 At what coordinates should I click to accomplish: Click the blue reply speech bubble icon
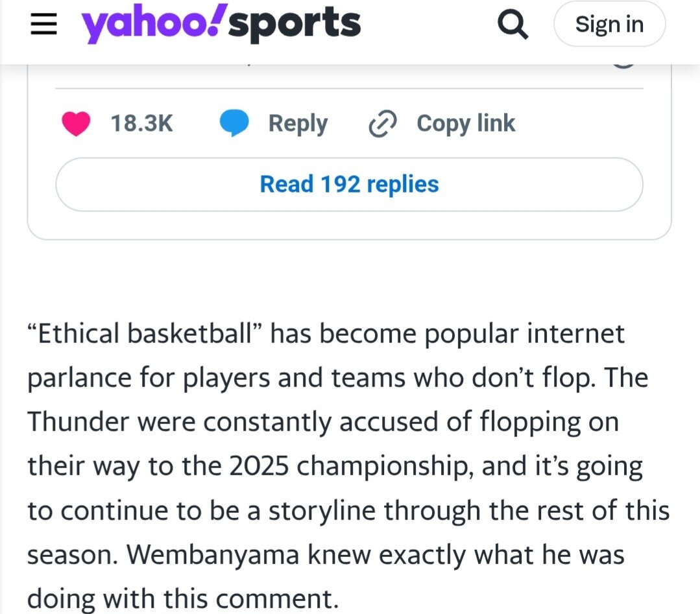coord(234,123)
